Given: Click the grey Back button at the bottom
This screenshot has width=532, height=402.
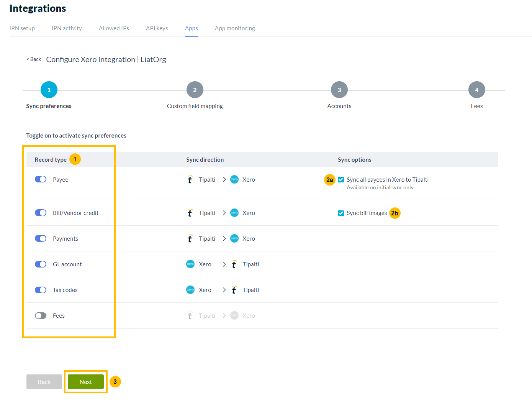Looking at the screenshot, I should point(44,382).
